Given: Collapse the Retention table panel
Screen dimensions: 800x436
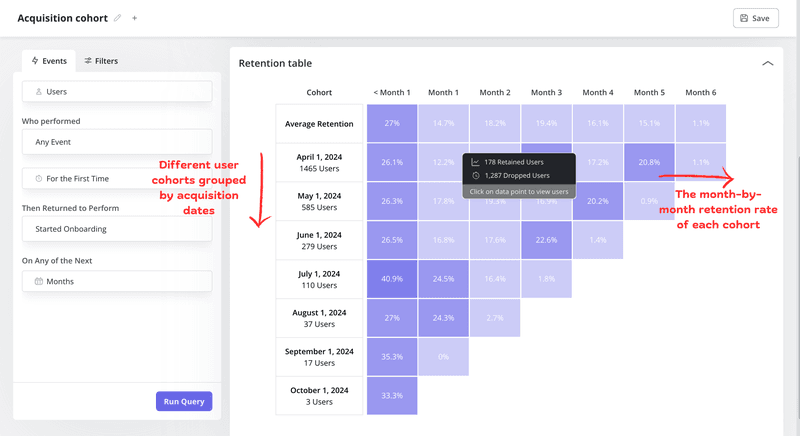Looking at the screenshot, I should [767, 63].
